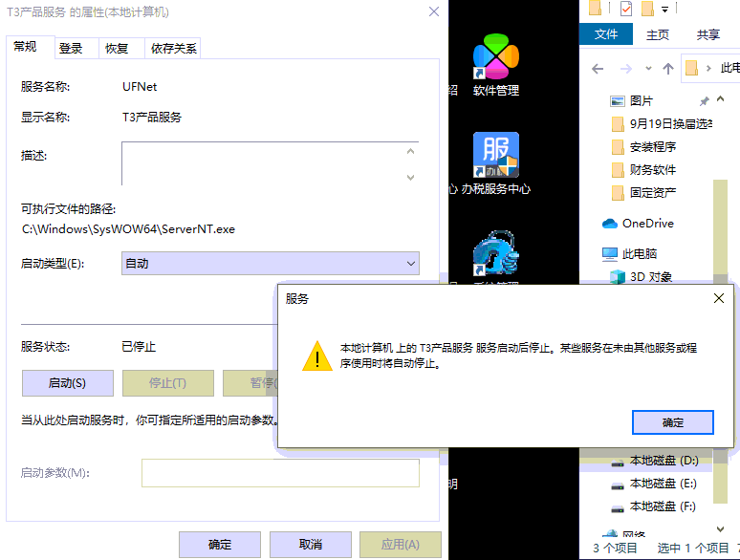The image size is (740, 560).
Task: Click the 已停止 service status text
Action: pyautogui.click(x=139, y=347)
